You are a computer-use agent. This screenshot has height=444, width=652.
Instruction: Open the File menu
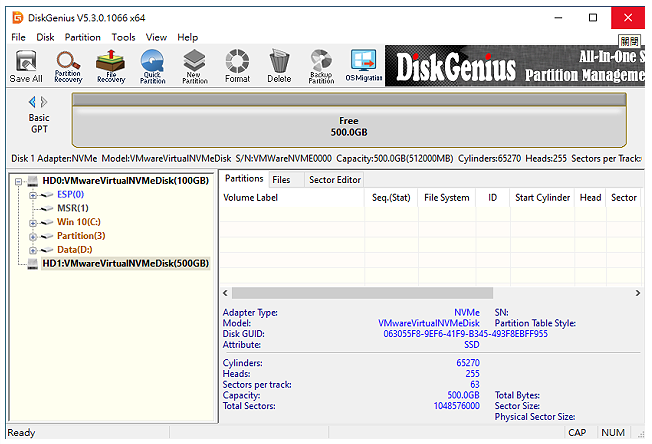pyautogui.click(x=18, y=37)
